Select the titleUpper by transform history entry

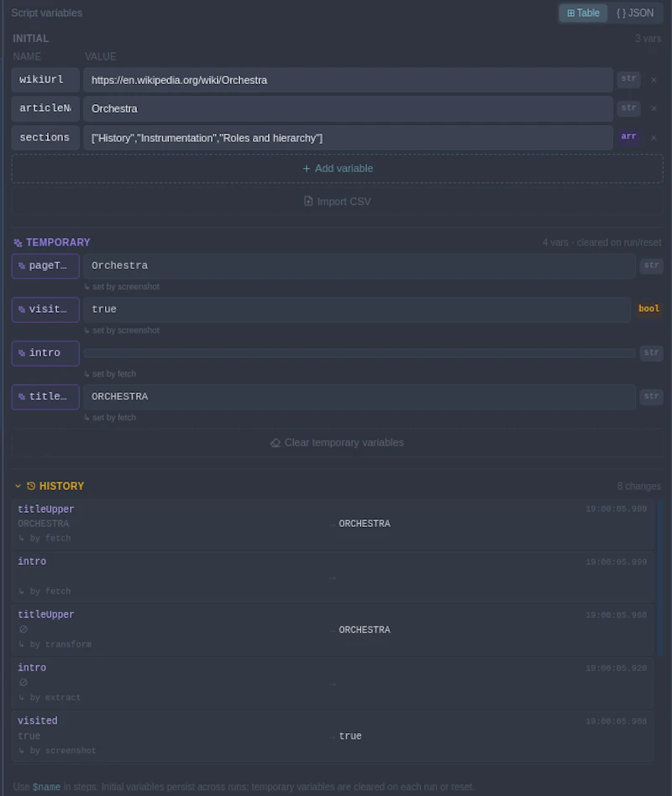332,630
